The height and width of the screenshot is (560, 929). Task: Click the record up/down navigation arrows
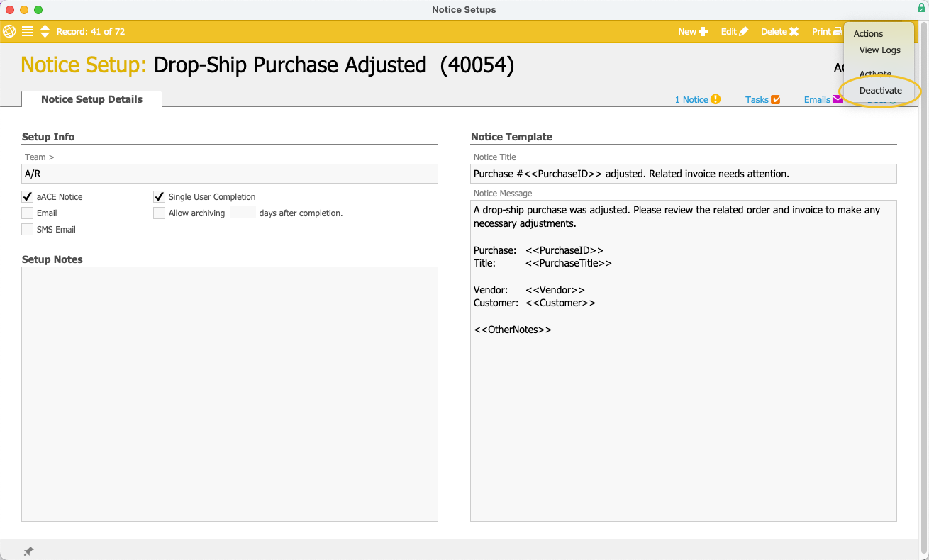tap(45, 31)
